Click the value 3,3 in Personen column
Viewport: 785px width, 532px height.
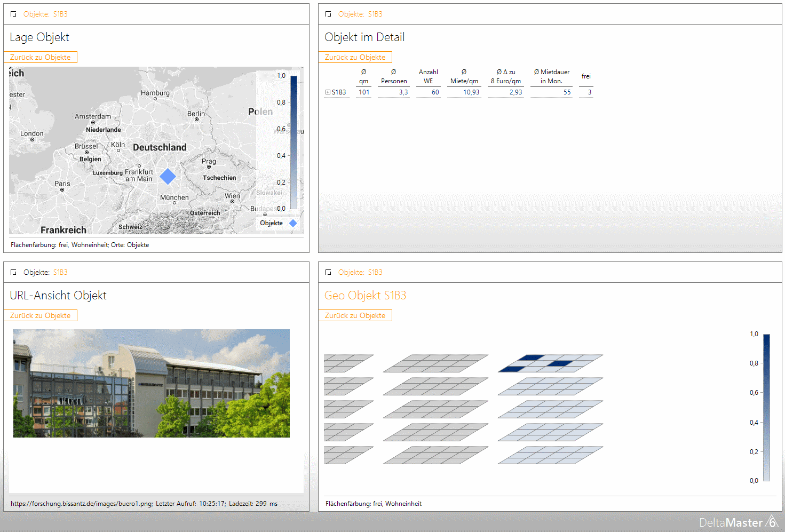pyautogui.click(x=403, y=92)
